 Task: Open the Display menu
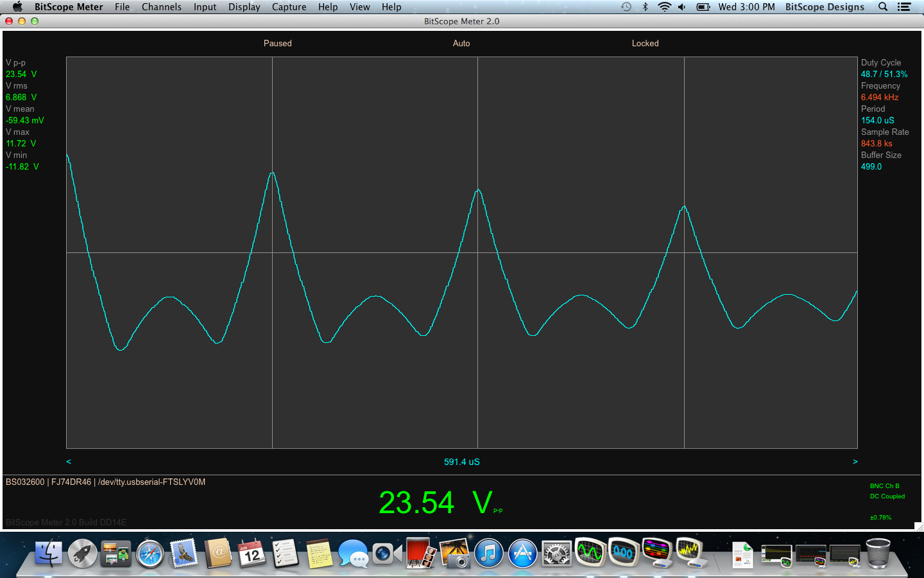pos(244,7)
